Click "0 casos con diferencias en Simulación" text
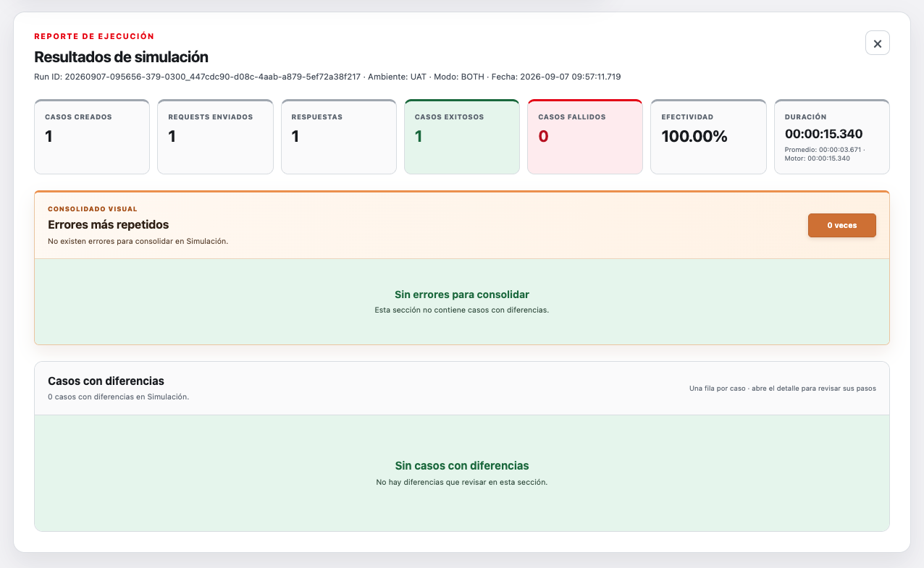924x568 pixels. coord(118,397)
